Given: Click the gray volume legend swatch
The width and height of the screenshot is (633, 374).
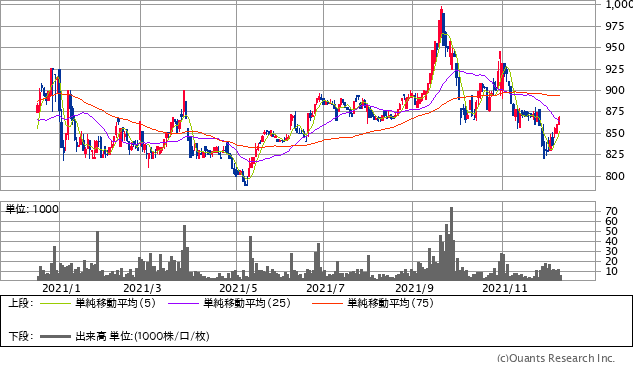Looking at the screenshot, I should (55, 336).
